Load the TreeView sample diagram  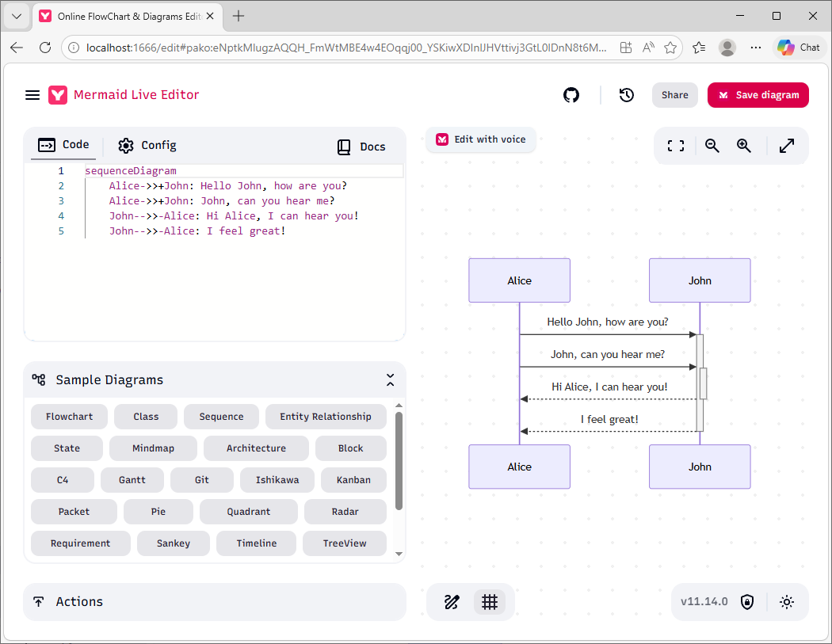(345, 543)
